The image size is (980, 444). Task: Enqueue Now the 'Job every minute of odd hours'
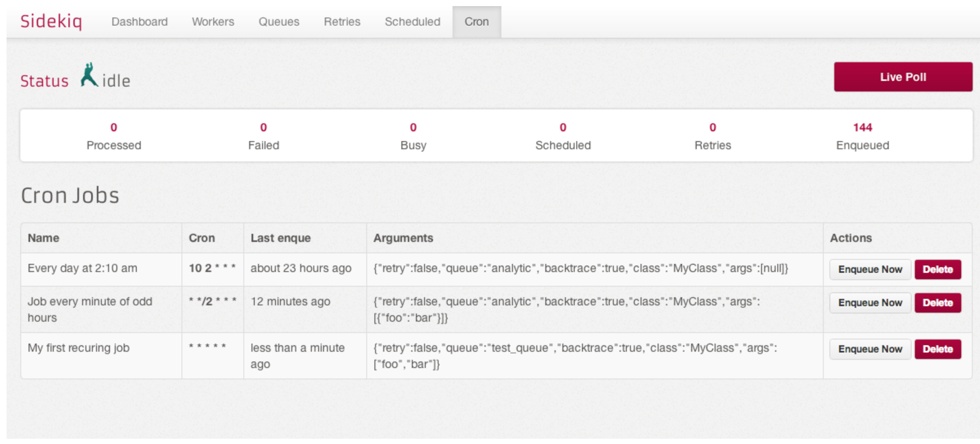click(870, 303)
